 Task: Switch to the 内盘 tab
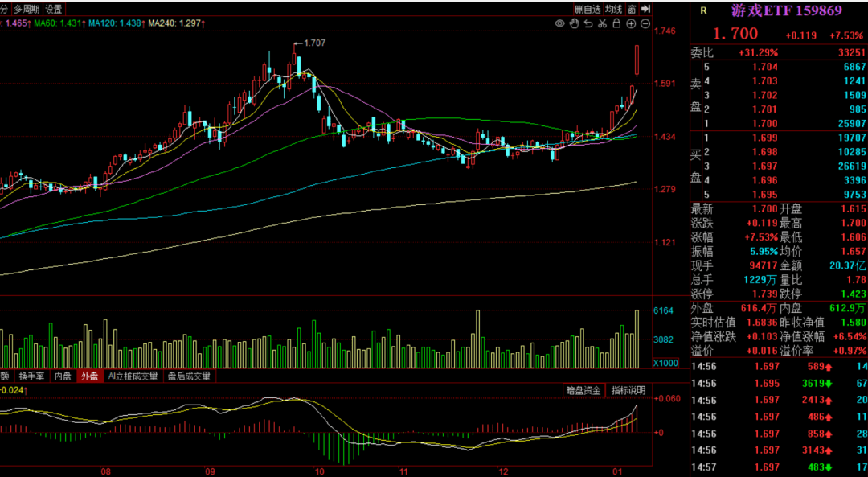coord(63,376)
